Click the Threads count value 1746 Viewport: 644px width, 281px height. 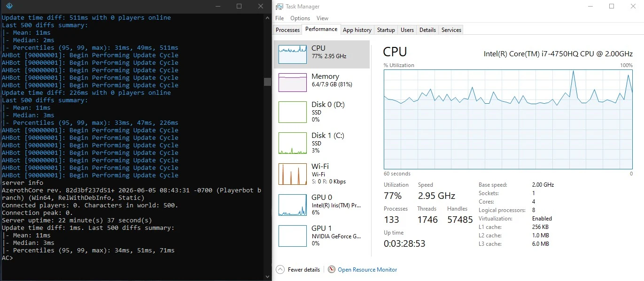pos(427,220)
